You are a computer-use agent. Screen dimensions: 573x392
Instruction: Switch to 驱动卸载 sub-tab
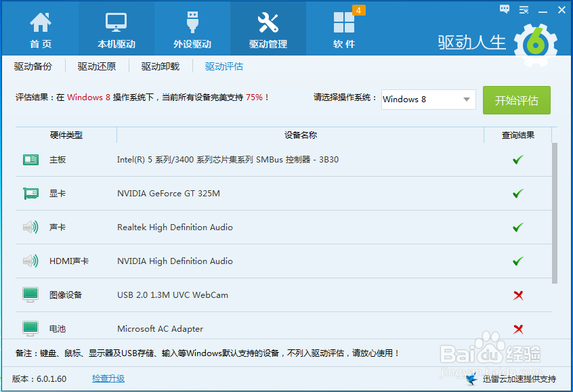coord(161,66)
